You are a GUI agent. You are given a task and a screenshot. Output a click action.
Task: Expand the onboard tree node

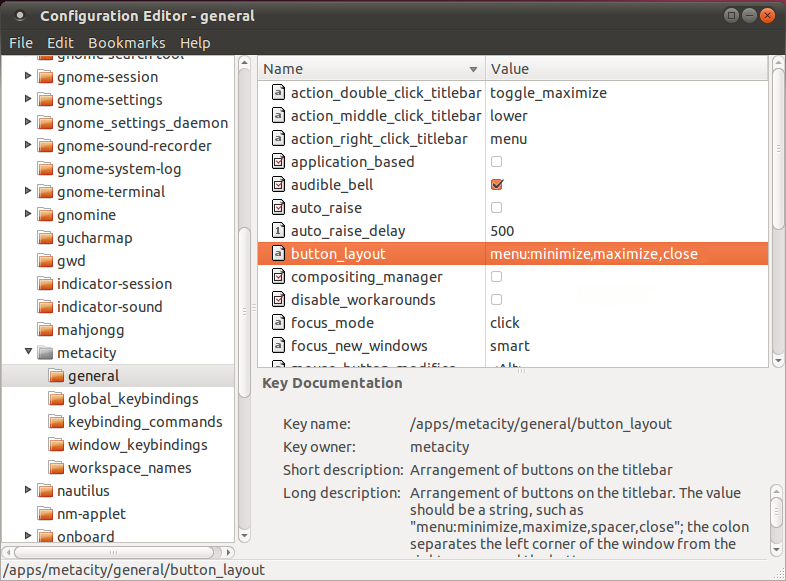tap(28, 535)
